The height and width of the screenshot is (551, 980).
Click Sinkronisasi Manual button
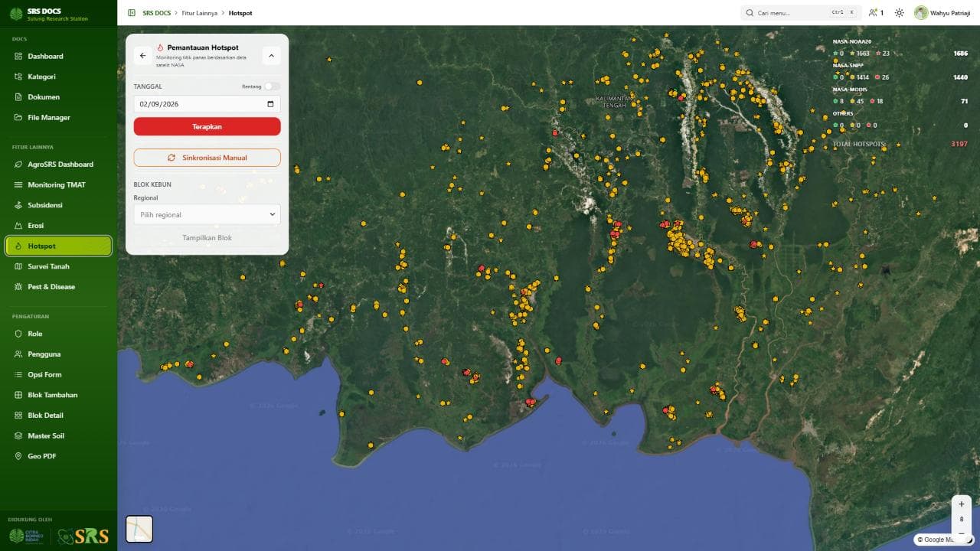tap(207, 158)
